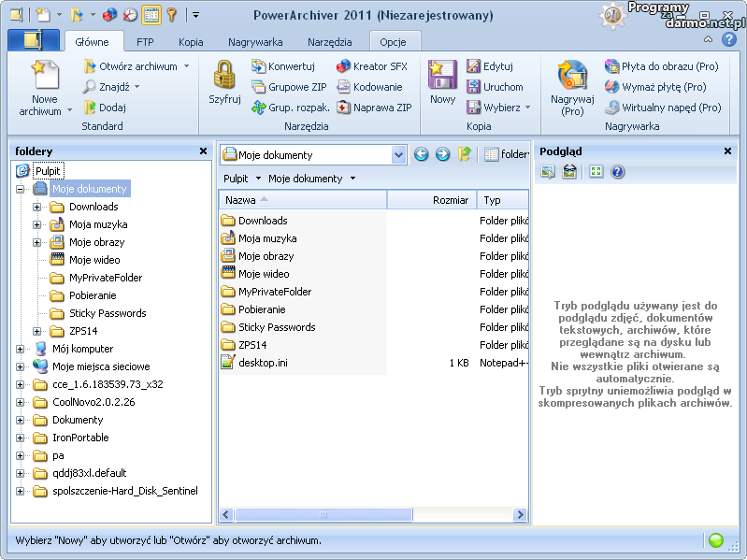Click the Szyfruj padlock icon
This screenshot has width=747, height=560.
pyautogui.click(x=224, y=77)
